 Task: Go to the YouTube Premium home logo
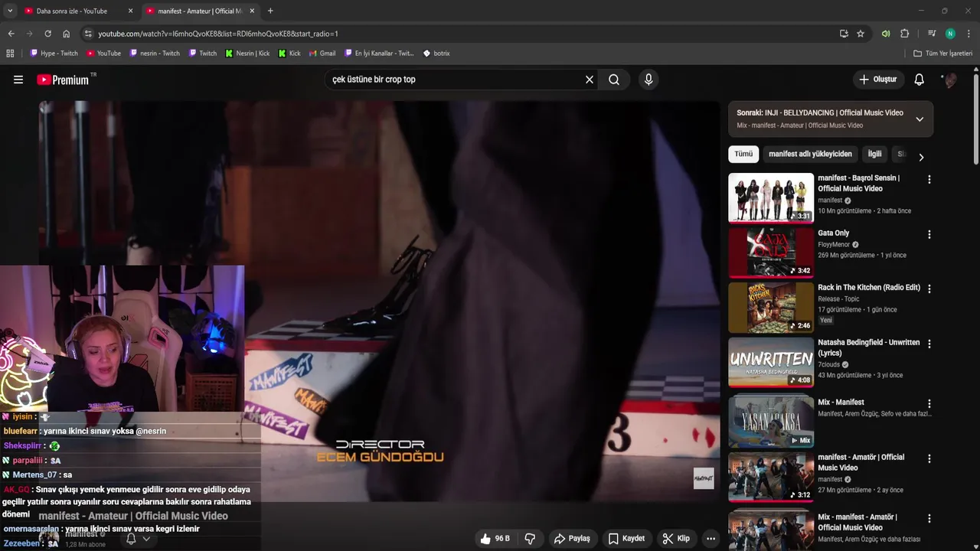(x=63, y=80)
